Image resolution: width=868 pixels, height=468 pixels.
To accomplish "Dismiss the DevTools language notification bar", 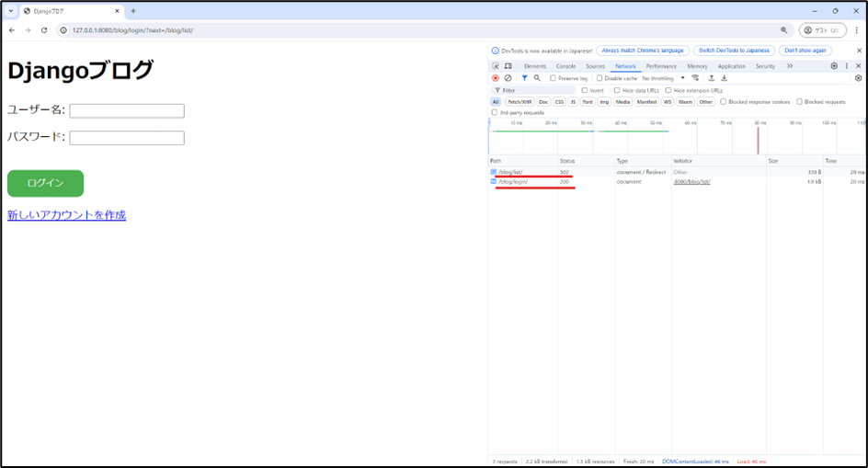I will click(x=859, y=51).
